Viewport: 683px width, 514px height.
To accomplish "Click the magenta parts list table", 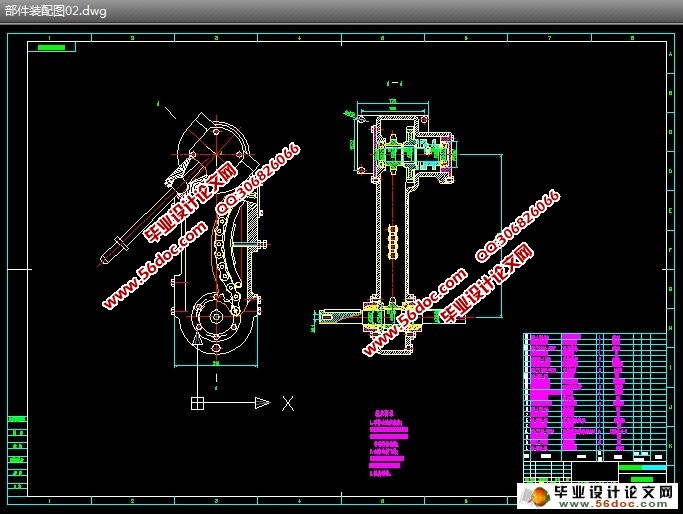I will point(579,392).
